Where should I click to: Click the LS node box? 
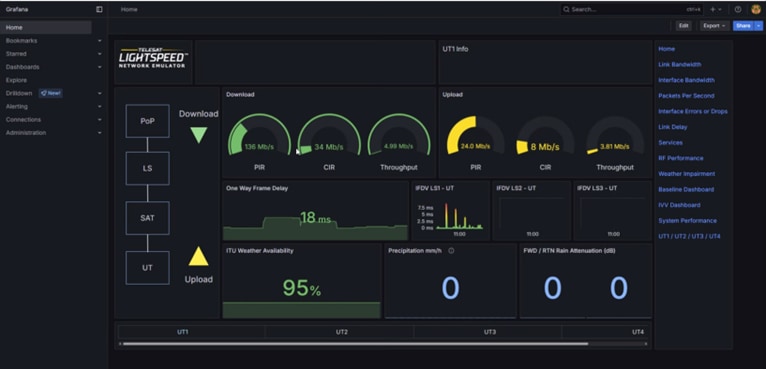pos(148,168)
